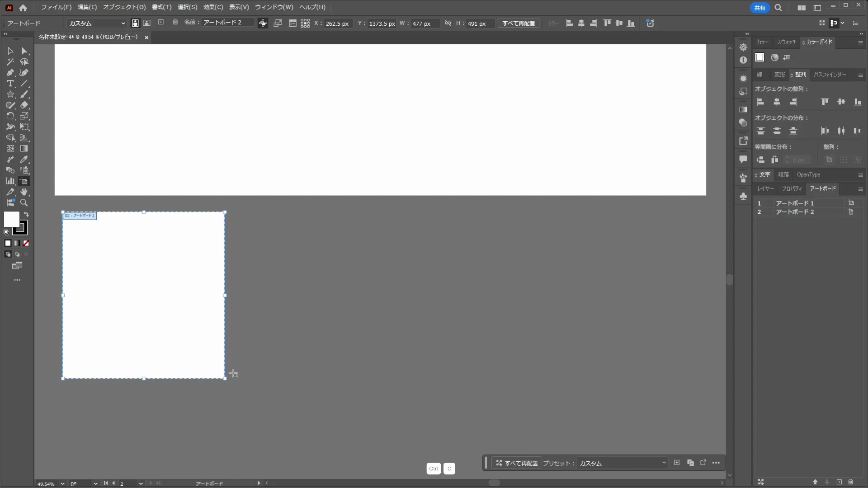This screenshot has width=868, height=488.
Task: Select the Pen tool
Action: pos(10,73)
